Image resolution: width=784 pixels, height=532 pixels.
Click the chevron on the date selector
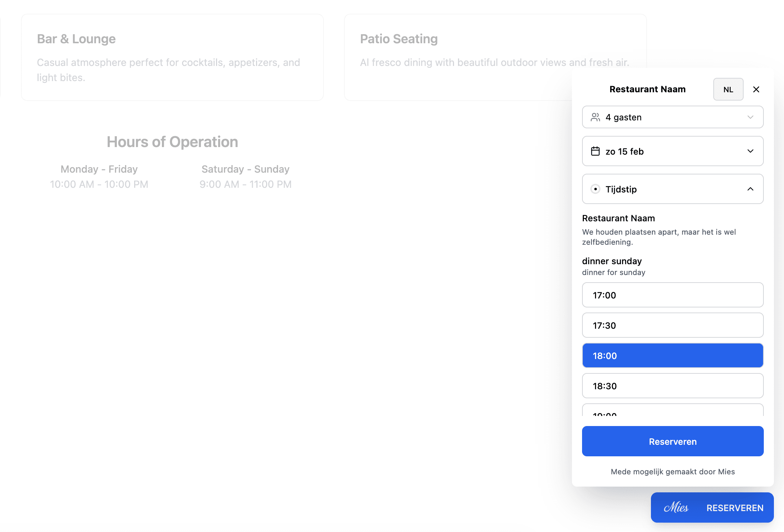pyautogui.click(x=750, y=151)
